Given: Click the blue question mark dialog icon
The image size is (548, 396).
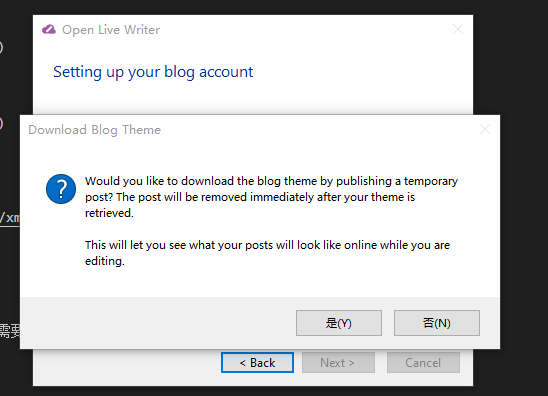Looking at the screenshot, I should 61,189.
